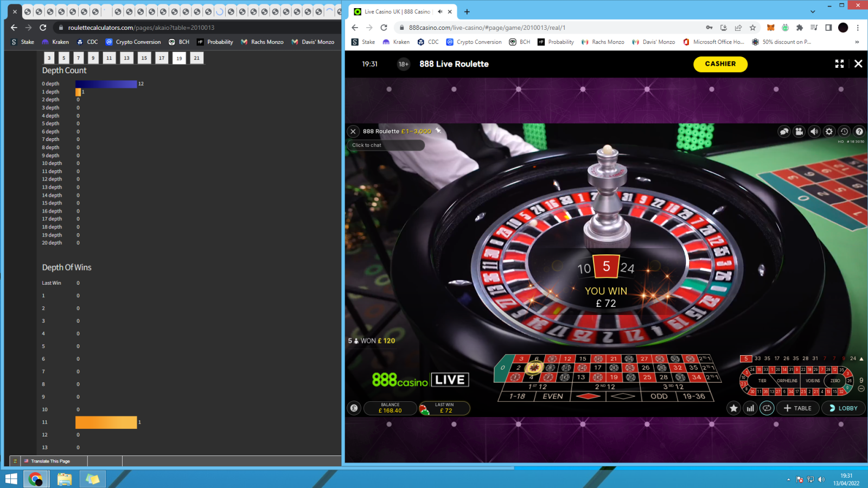The width and height of the screenshot is (868, 488).
Task: Open the favourite bets star icon
Action: [x=734, y=408]
